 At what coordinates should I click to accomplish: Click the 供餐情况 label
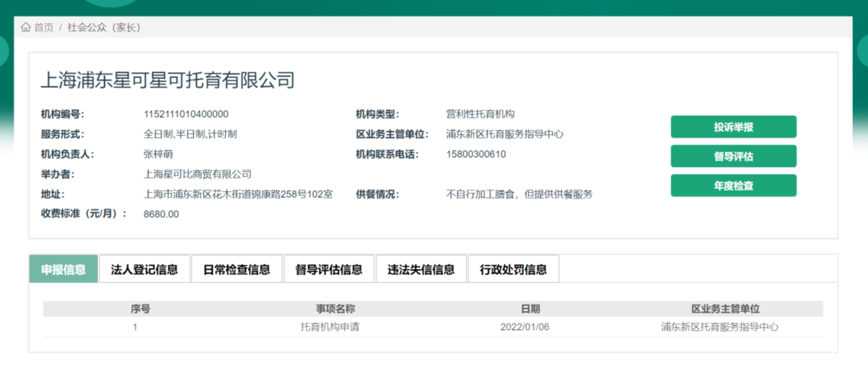click(x=377, y=194)
